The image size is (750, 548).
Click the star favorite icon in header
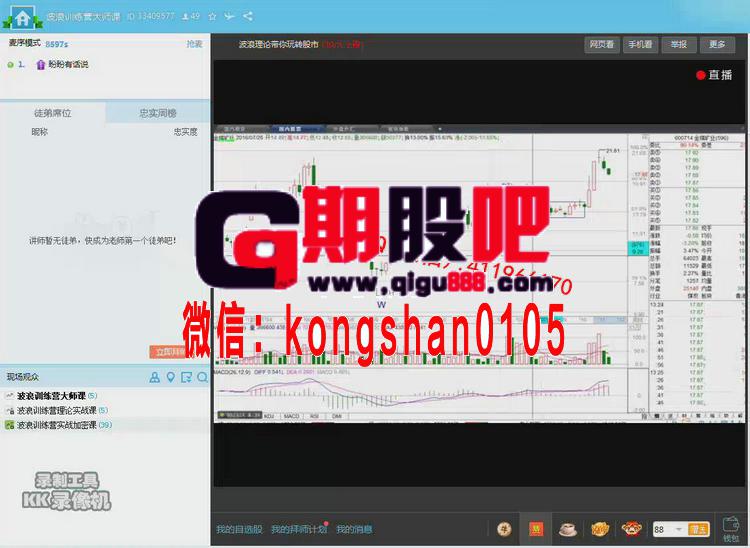[x=212, y=16]
